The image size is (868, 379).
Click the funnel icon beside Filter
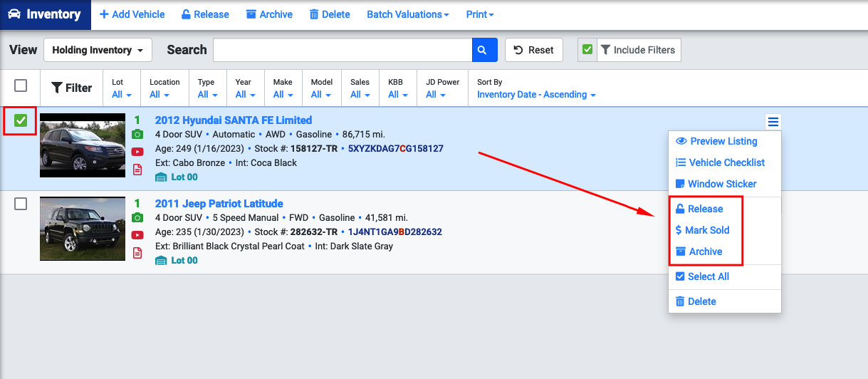tap(56, 88)
